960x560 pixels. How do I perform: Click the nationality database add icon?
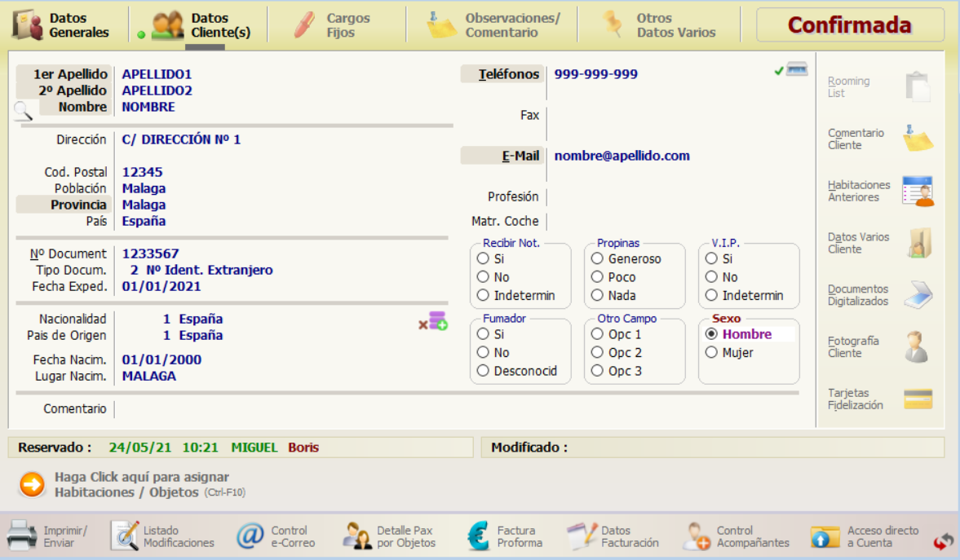click(434, 321)
